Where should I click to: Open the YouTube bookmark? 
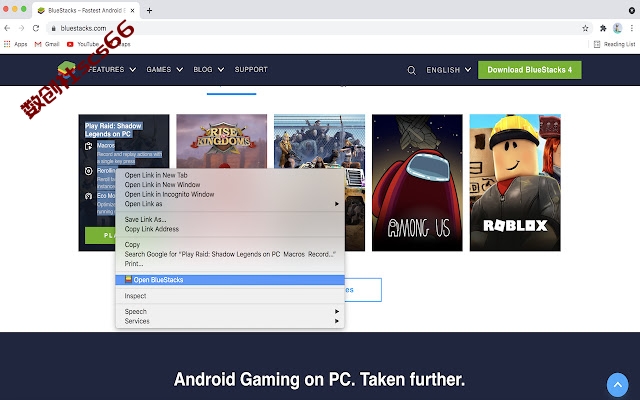coord(83,44)
